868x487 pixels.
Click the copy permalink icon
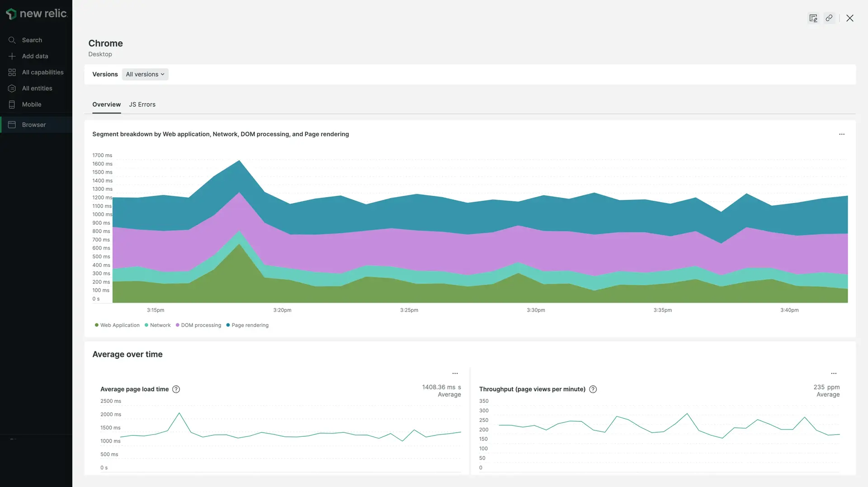coord(829,18)
